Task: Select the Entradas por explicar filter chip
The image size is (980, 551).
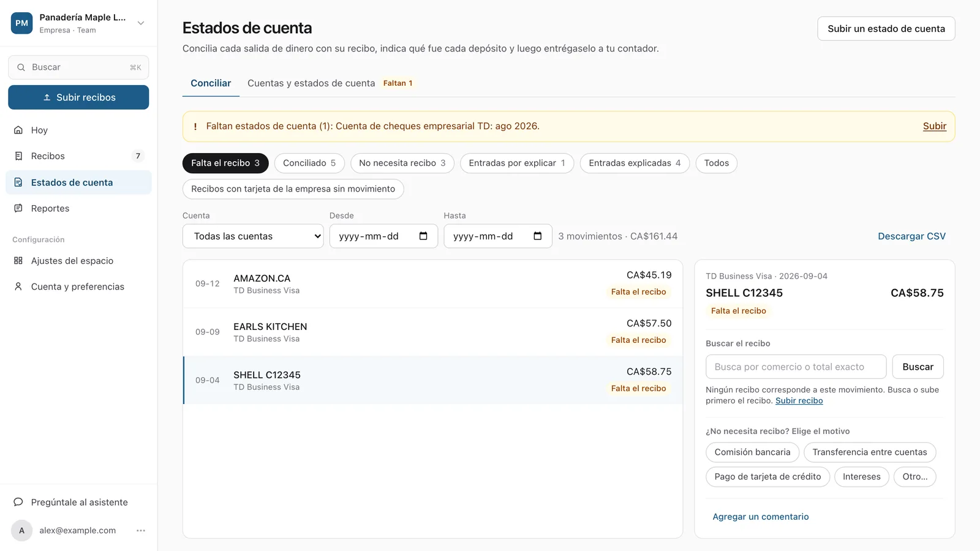Action: tap(517, 163)
